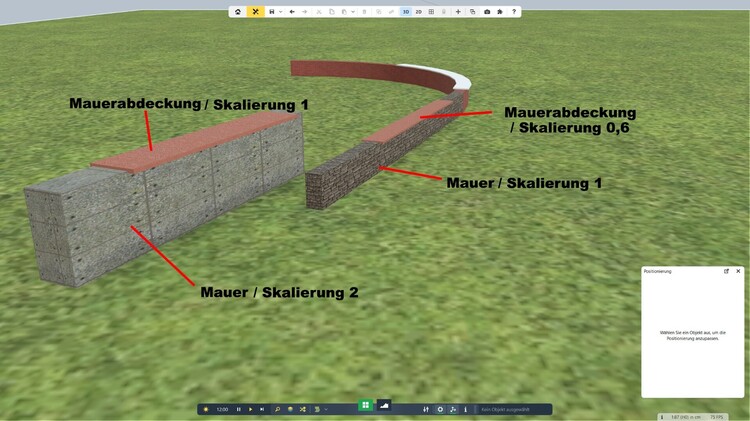
Task: Toggle the yellow edit-mode tools icon
Action: coord(255,11)
